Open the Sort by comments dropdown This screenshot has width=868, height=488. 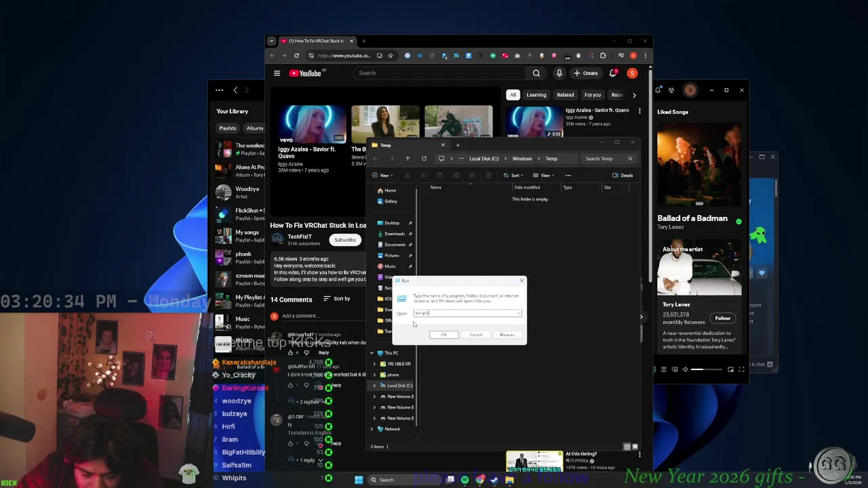(x=337, y=299)
